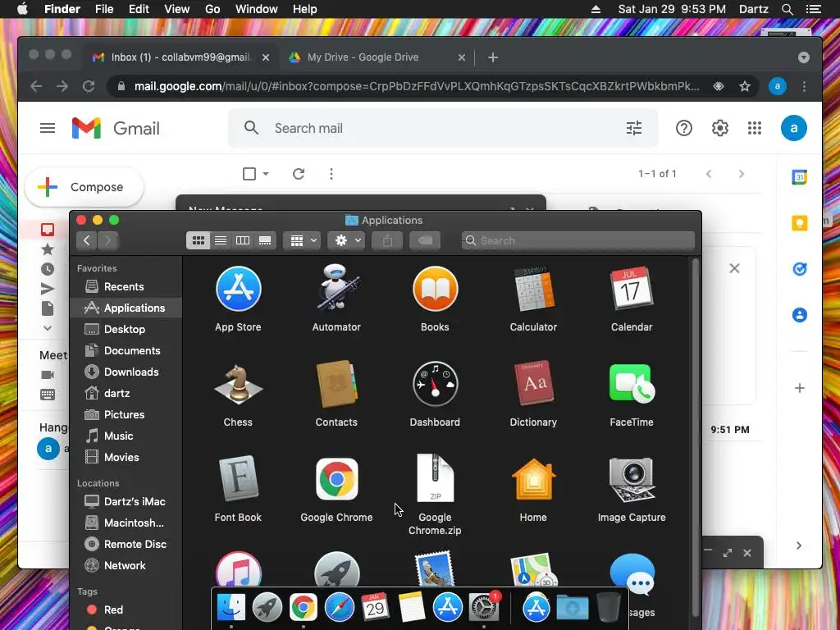Open a new Chrome tab
This screenshot has height=630, width=840.
click(493, 57)
